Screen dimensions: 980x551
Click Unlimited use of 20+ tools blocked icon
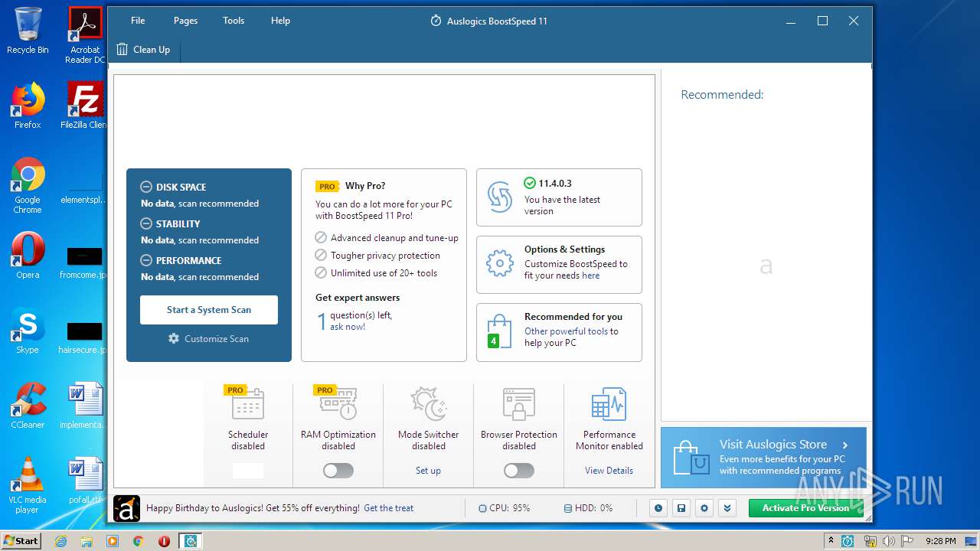[321, 273]
